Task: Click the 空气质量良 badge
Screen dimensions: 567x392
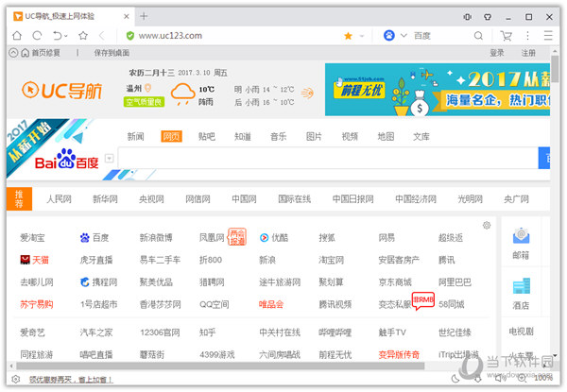Action: point(144,102)
